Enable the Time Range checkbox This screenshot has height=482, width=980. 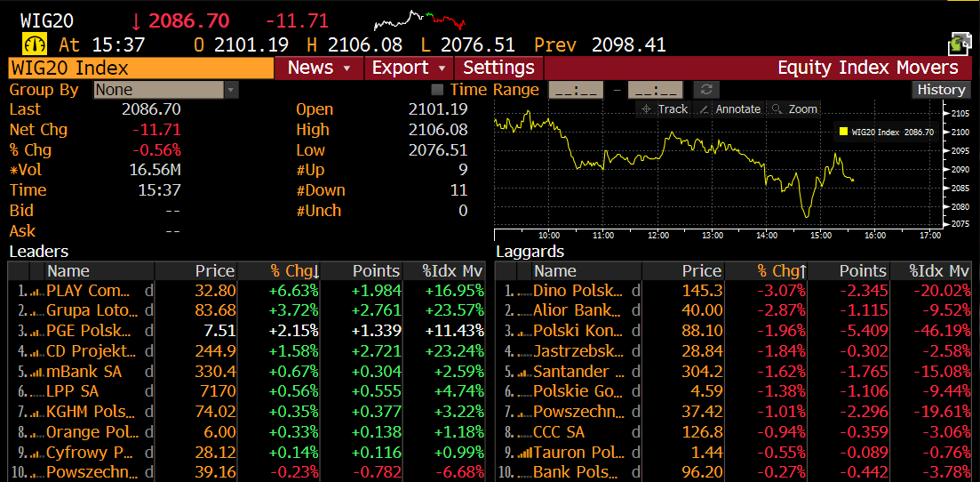437,90
